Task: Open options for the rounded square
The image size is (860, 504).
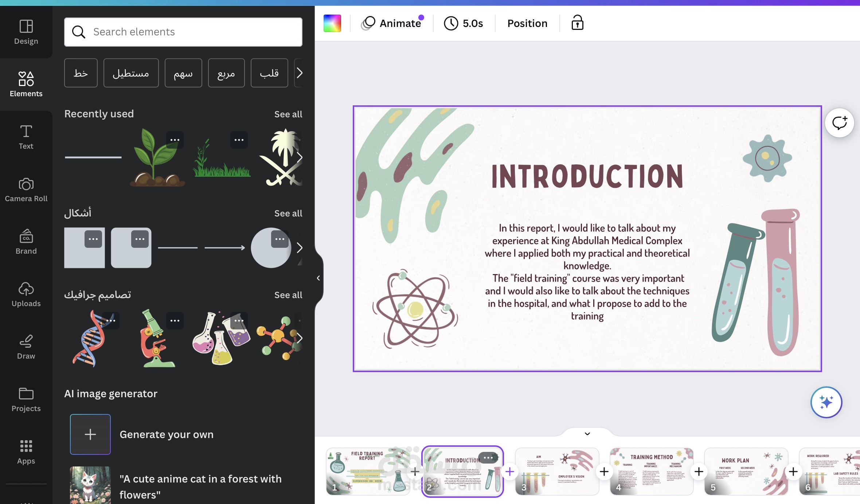Action: tap(140, 239)
